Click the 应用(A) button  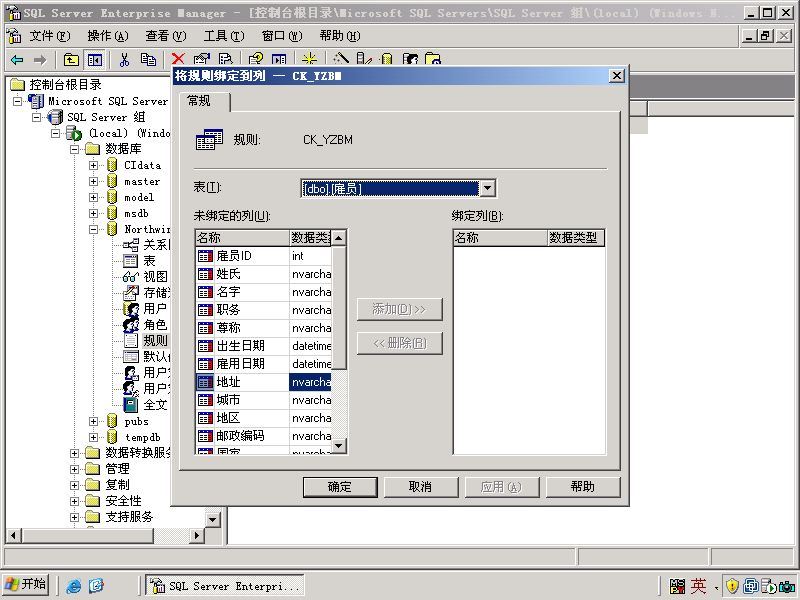pos(502,487)
